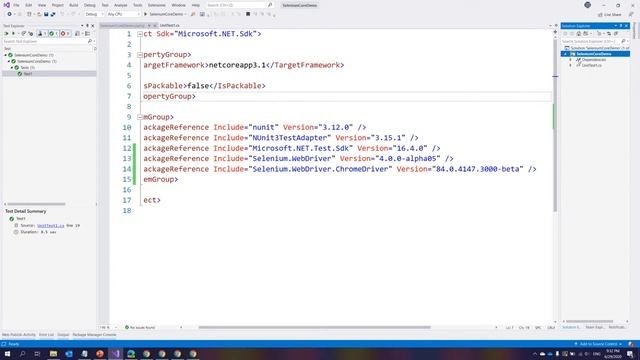Open the taskbar notification center icon
The width and height of the screenshot is (640, 360).
(x=631, y=354)
